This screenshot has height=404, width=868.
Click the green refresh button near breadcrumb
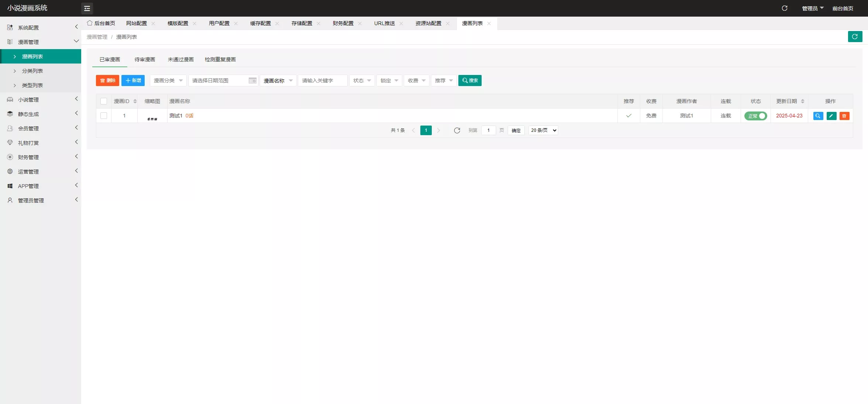click(855, 37)
